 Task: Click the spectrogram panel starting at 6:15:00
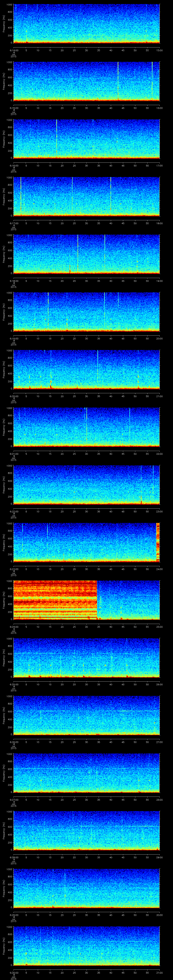(x=86, y=81)
